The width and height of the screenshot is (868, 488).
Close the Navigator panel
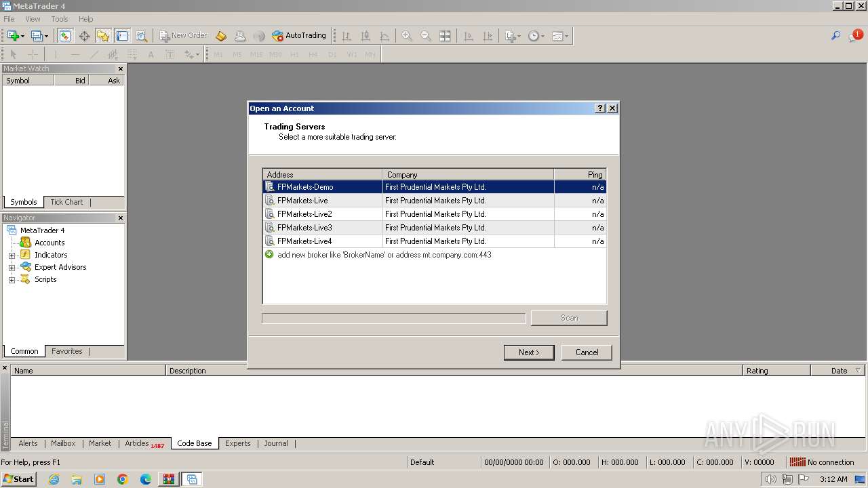[x=121, y=218]
